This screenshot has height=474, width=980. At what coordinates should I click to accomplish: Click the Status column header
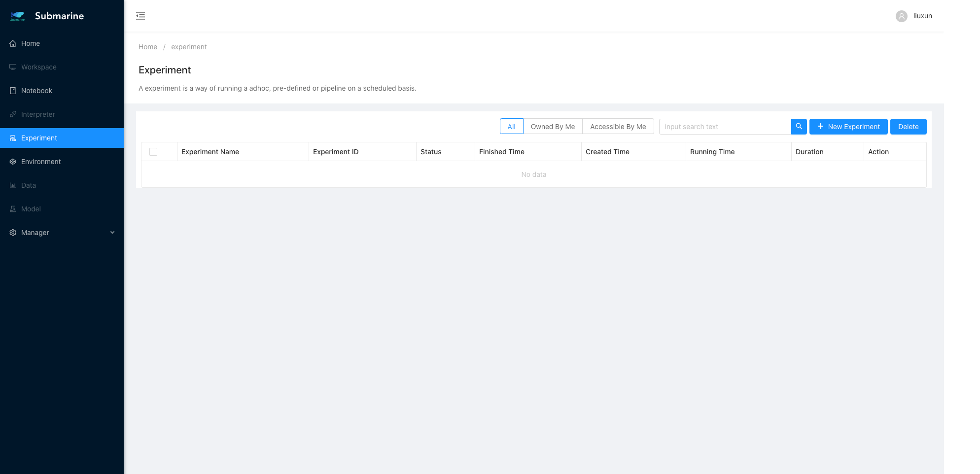[x=446, y=152]
